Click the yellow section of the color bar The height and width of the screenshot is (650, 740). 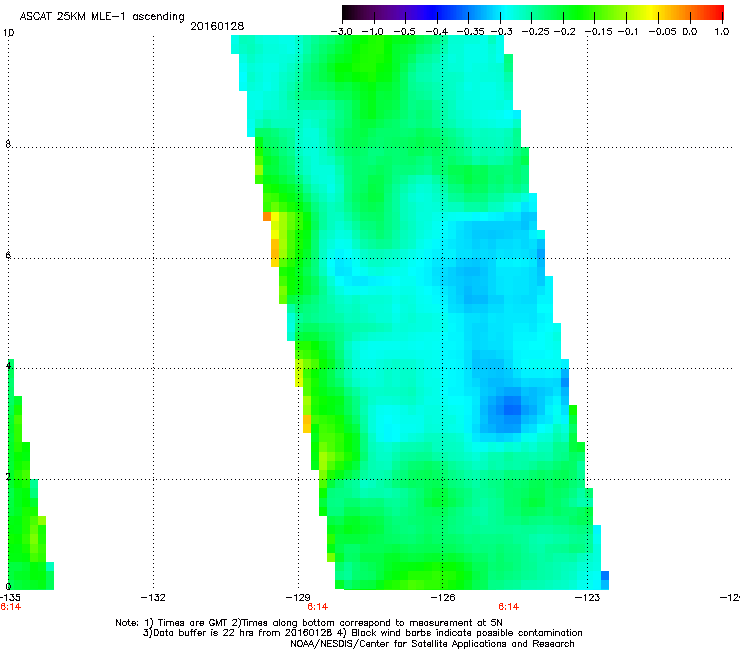(652, 12)
